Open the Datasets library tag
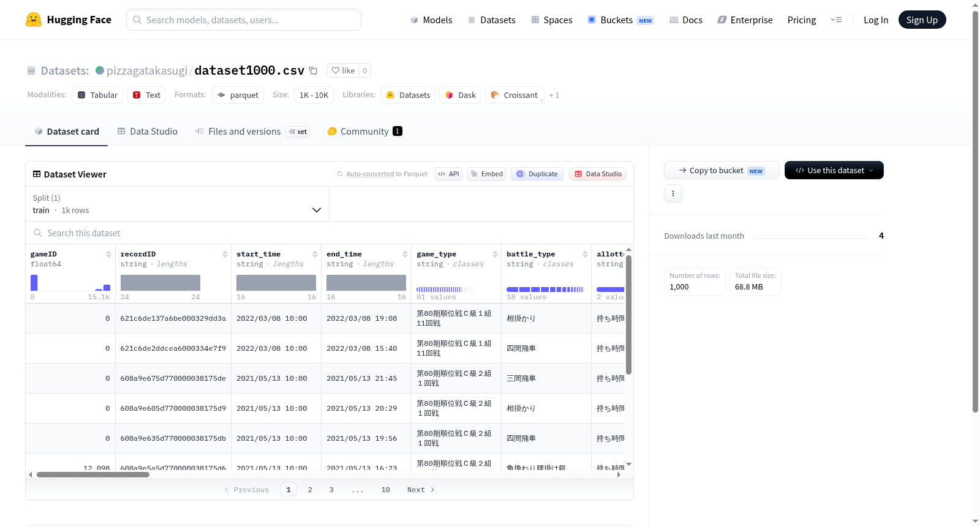 point(408,95)
